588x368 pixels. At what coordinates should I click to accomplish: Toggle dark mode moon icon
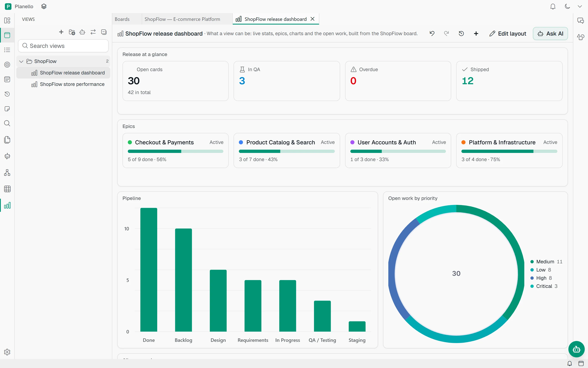pyautogui.click(x=567, y=6)
